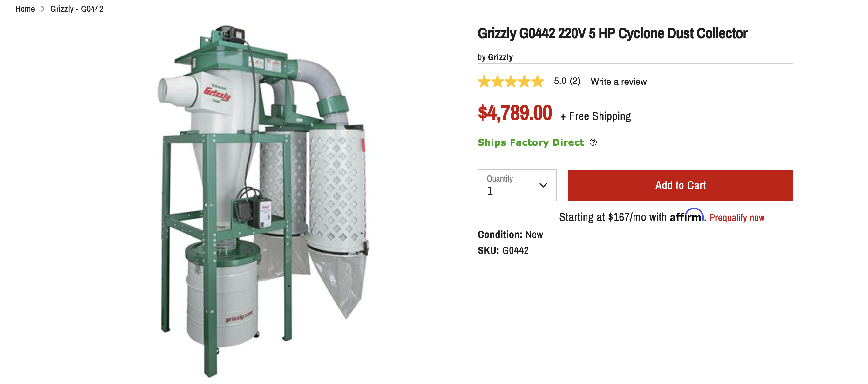Click the first gold rating star
Viewport: 868px width, 384px height.
coord(484,82)
